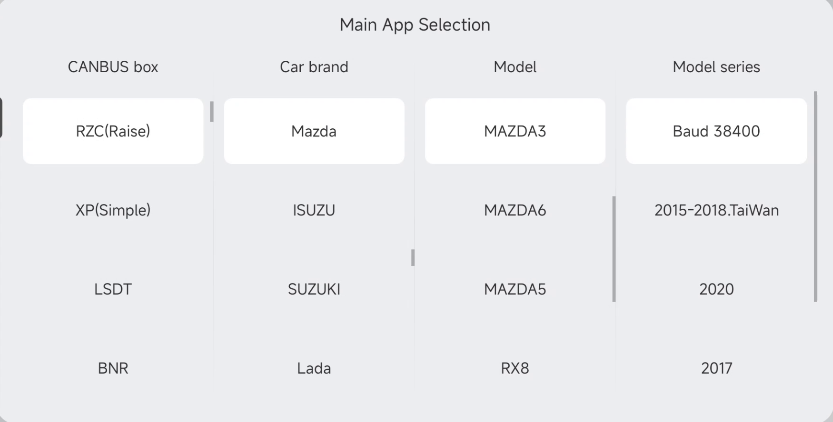Select MAZDA3 model
This screenshot has height=422, width=833.
[515, 131]
